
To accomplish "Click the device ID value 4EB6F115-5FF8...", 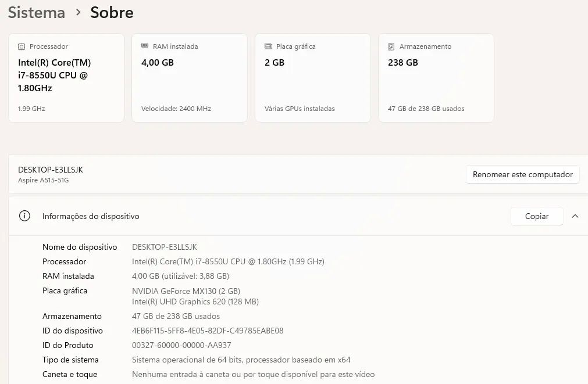I will click(208, 331).
